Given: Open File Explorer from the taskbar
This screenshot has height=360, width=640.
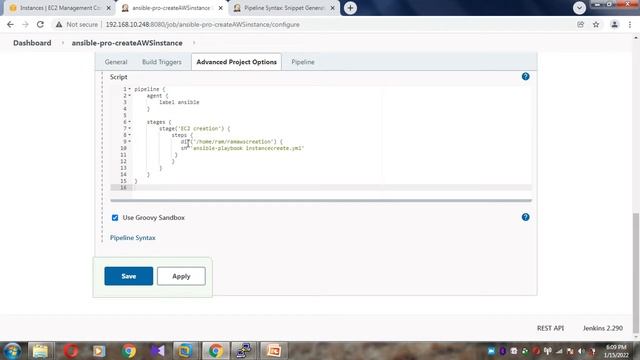Looking at the screenshot, I should click(x=40, y=351).
